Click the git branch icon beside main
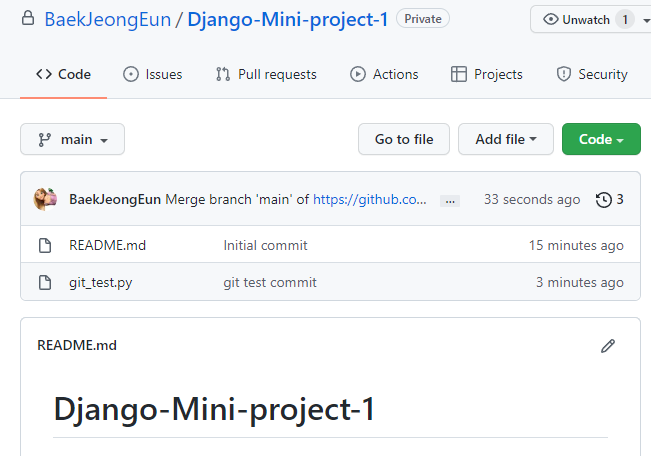 coord(44,140)
